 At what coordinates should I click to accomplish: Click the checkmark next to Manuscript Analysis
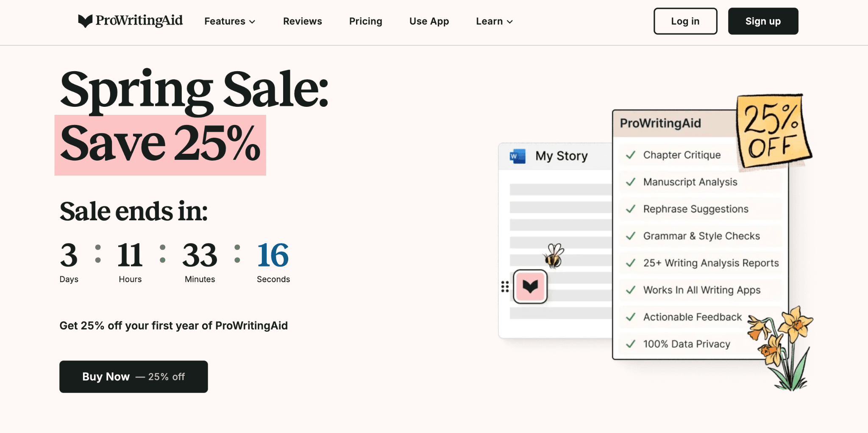pyautogui.click(x=631, y=182)
